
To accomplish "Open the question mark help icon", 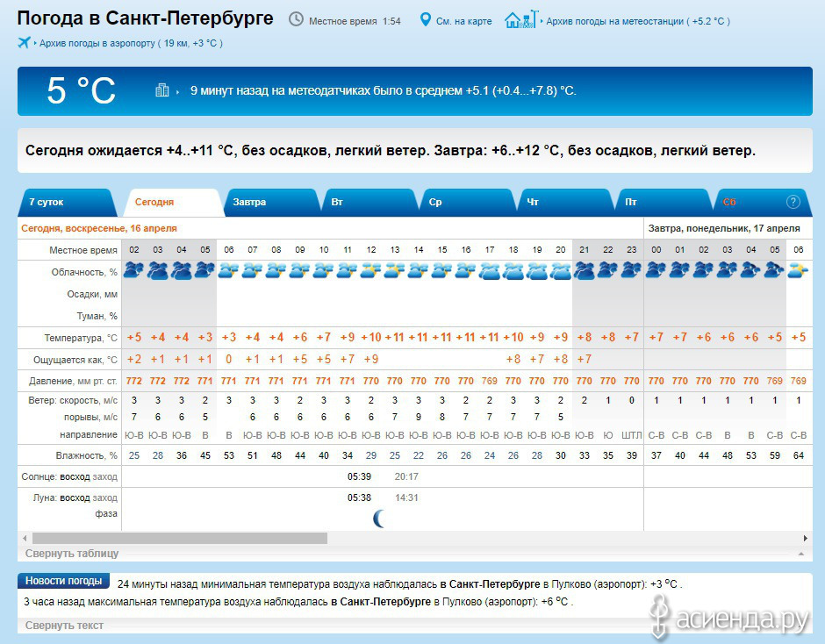I will (793, 202).
